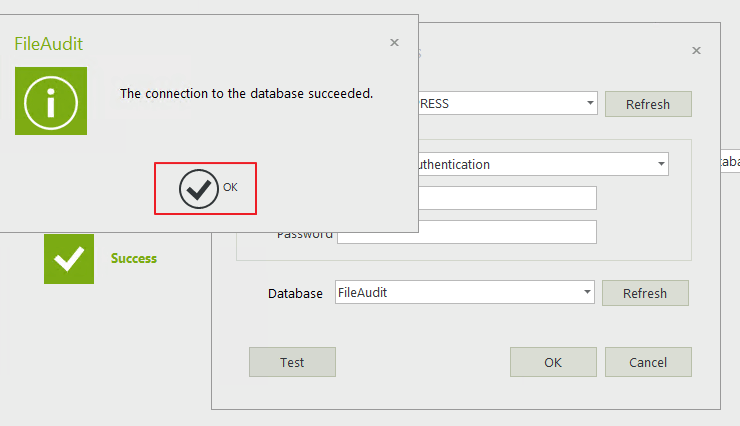The height and width of the screenshot is (426, 740).
Task: Click the Database field label
Action: click(x=295, y=293)
